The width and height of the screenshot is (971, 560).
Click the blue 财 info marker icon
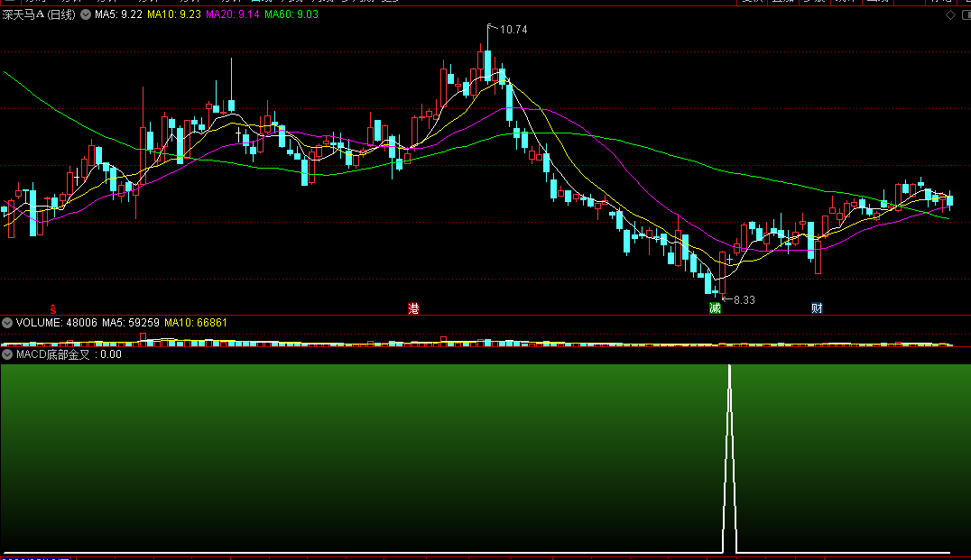[x=817, y=308]
